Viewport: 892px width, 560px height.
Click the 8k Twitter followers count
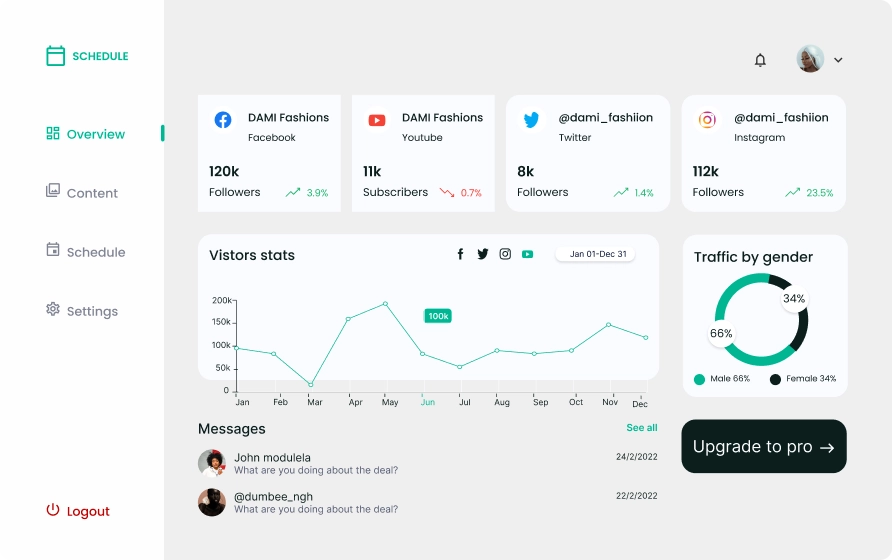coord(526,171)
